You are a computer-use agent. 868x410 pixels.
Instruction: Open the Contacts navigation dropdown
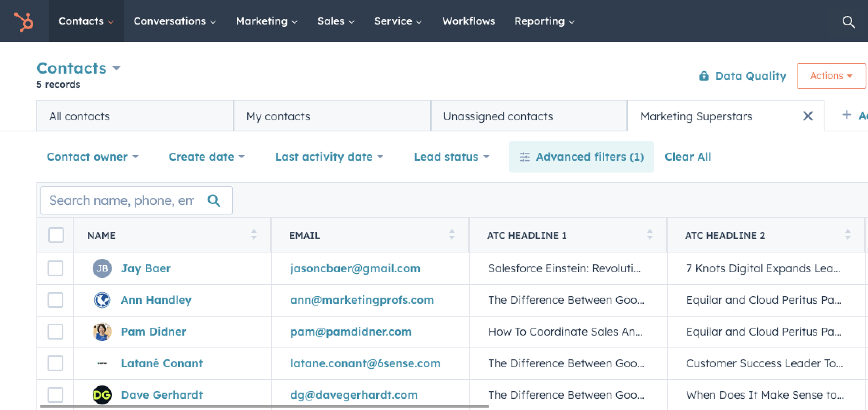pyautogui.click(x=86, y=21)
